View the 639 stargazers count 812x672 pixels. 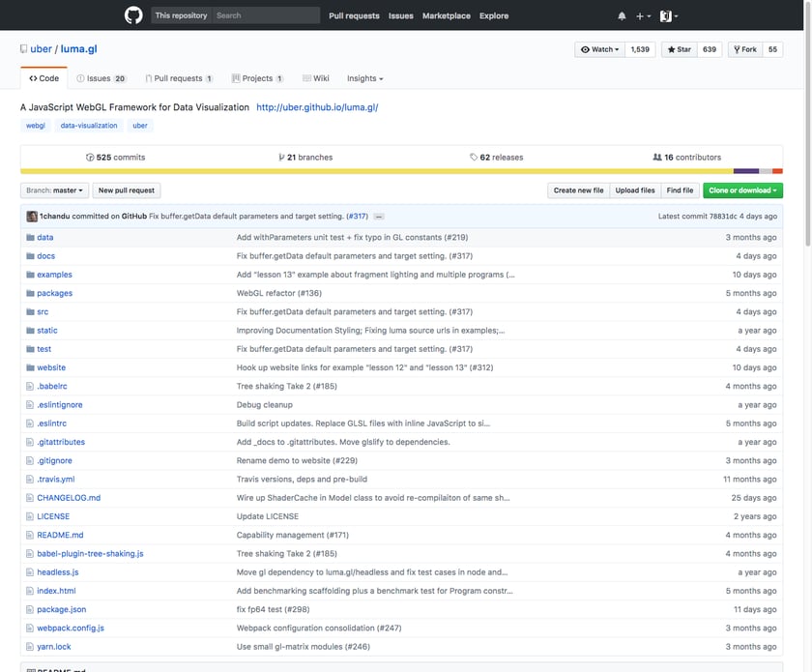[x=710, y=49]
